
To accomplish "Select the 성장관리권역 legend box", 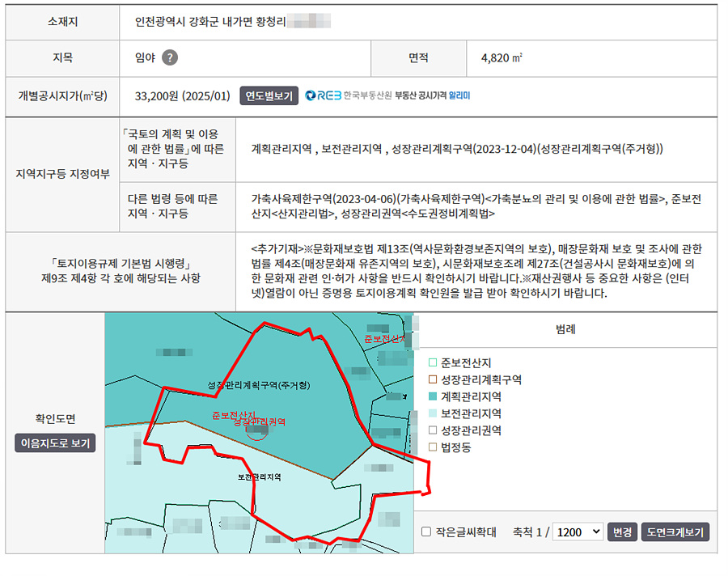I will 433,430.
